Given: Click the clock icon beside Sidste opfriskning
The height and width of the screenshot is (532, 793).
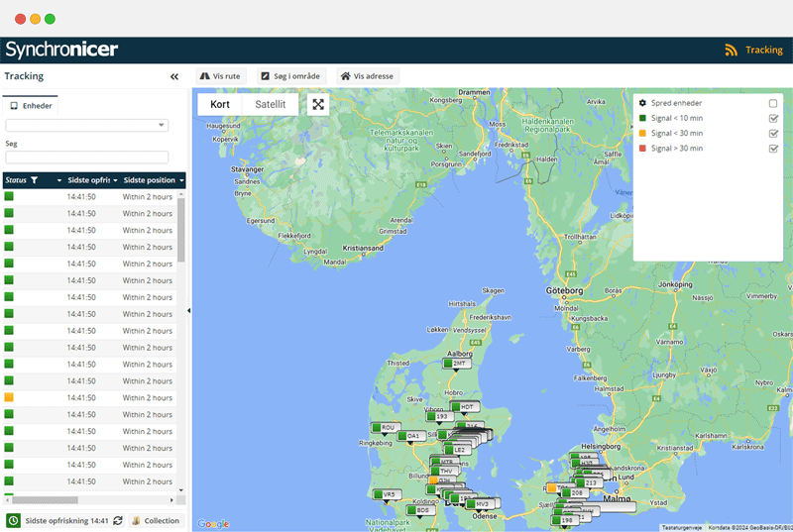Looking at the screenshot, I should click(13, 520).
